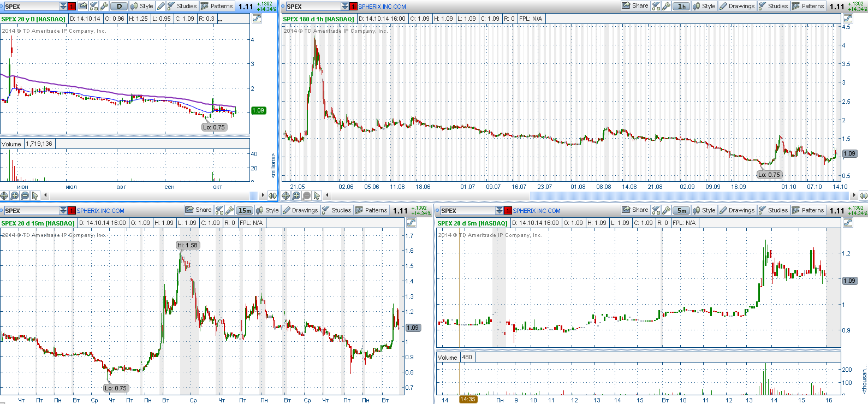This screenshot has width=868, height=404.
Task: Click left scroll arrow below the daily chart
Action: [45, 195]
